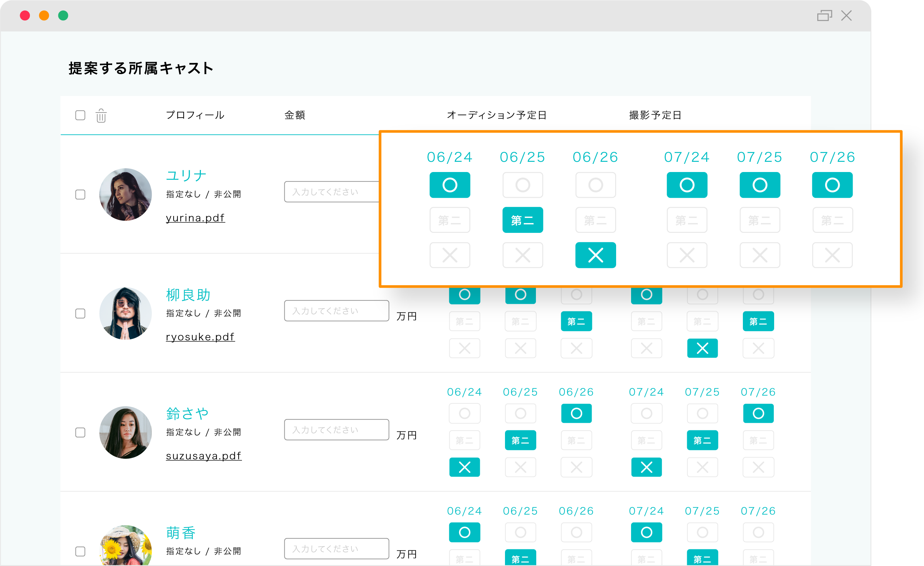Toggle 第二 for ユリナ on 06/25
The image size is (924, 566).
tap(522, 220)
